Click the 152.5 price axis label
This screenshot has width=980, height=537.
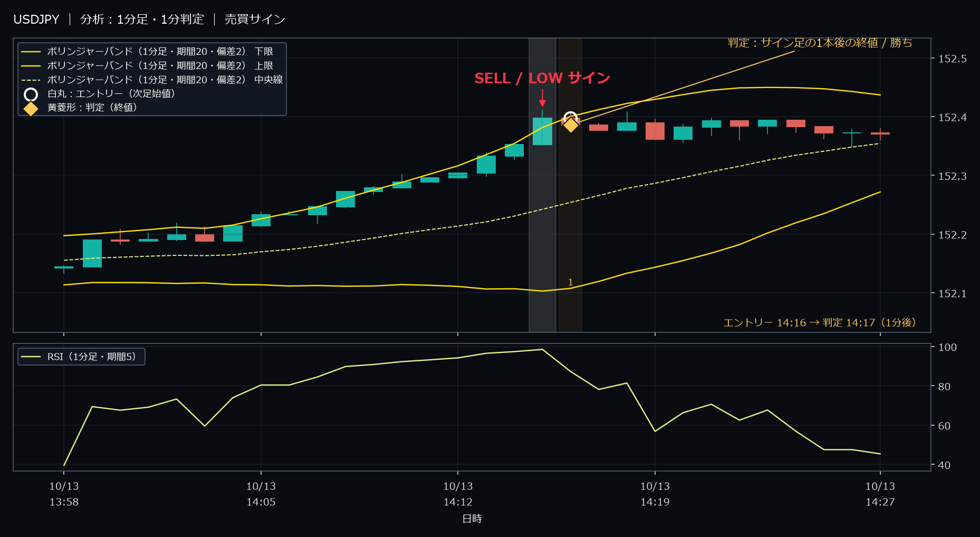click(952, 59)
